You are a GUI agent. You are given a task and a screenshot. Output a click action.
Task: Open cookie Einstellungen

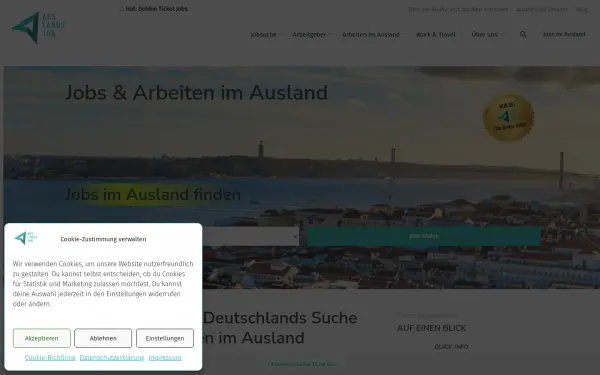pos(165,338)
